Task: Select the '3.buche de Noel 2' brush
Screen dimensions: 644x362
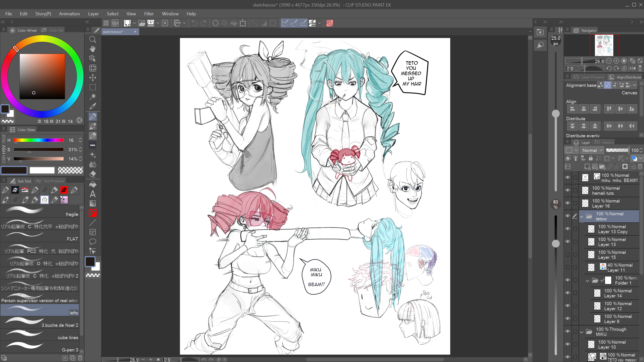Action: (40, 323)
